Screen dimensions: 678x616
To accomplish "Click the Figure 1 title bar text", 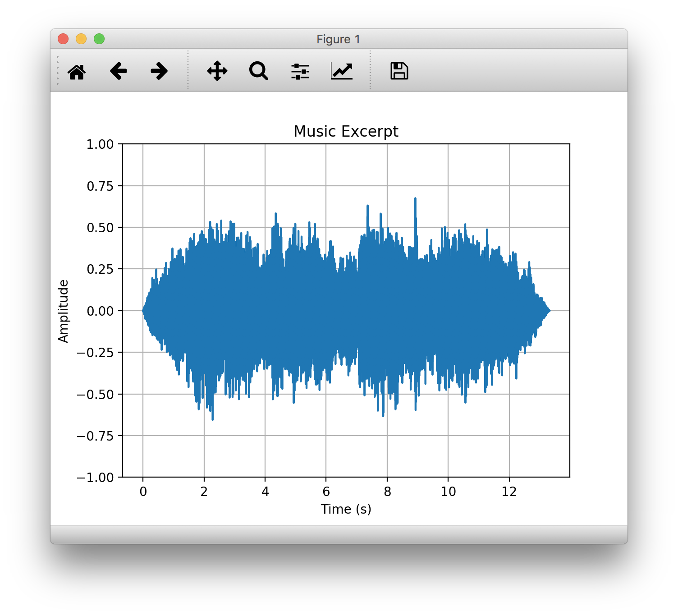I will pos(338,39).
